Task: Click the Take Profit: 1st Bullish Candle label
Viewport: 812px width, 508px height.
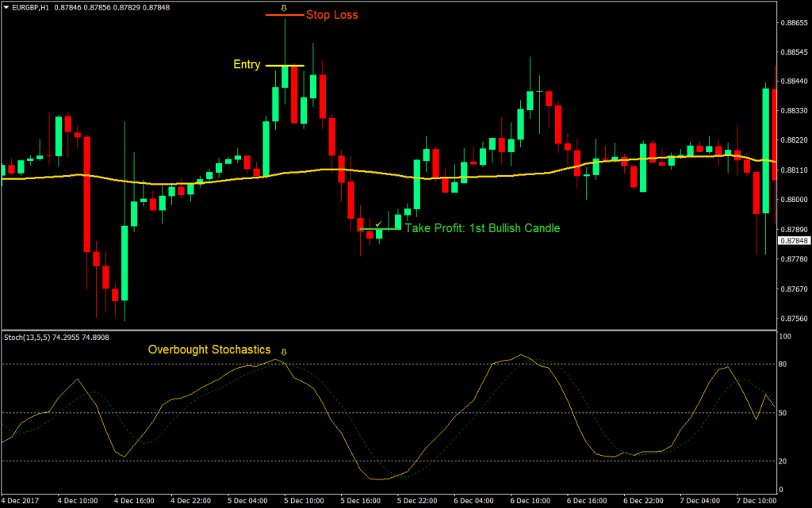Action: (x=480, y=228)
